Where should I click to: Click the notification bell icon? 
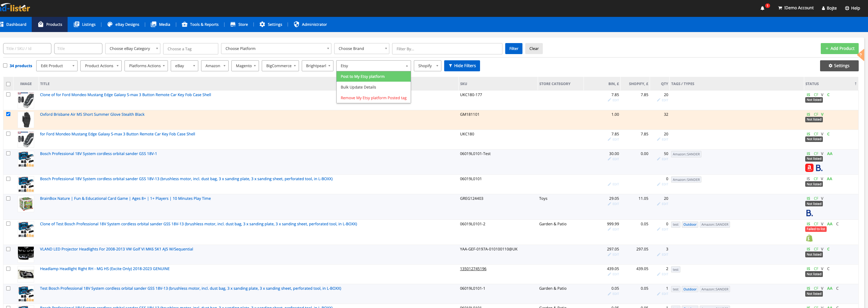pyautogui.click(x=762, y=8)
